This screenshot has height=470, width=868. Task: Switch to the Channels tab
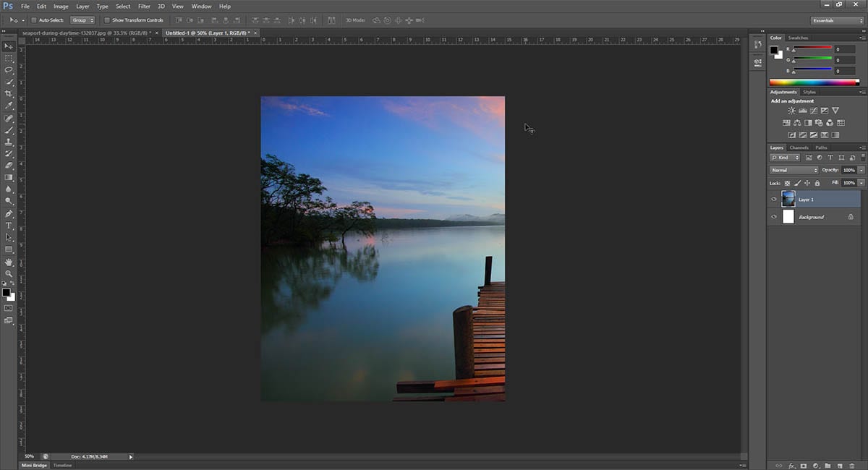[799, 148]
